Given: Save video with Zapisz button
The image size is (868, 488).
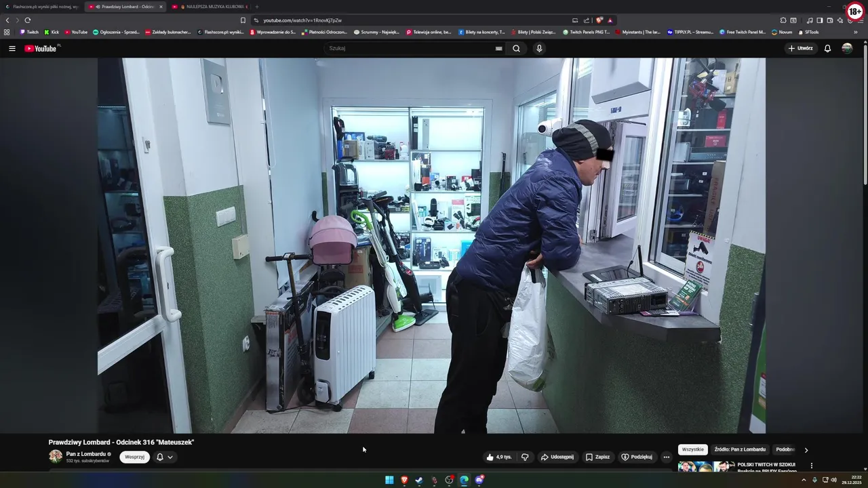Looking at the screenshot, I should [597, 457].
